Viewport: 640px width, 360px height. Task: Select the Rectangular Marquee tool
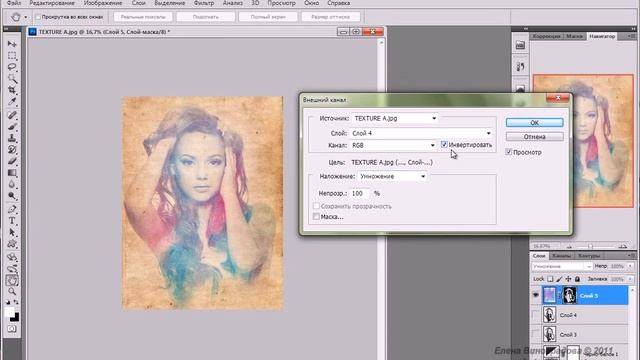point(12,56)
